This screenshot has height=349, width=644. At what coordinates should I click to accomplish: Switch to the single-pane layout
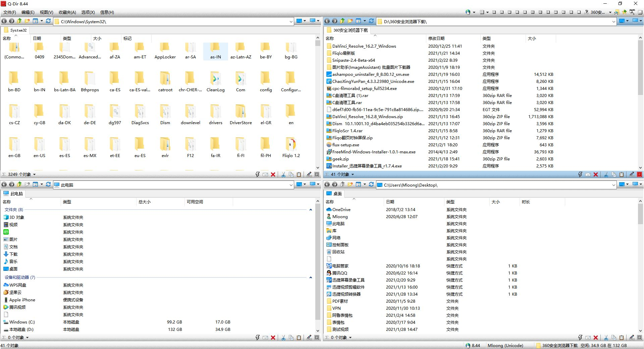pyautogui.click(x=579, y=12)
